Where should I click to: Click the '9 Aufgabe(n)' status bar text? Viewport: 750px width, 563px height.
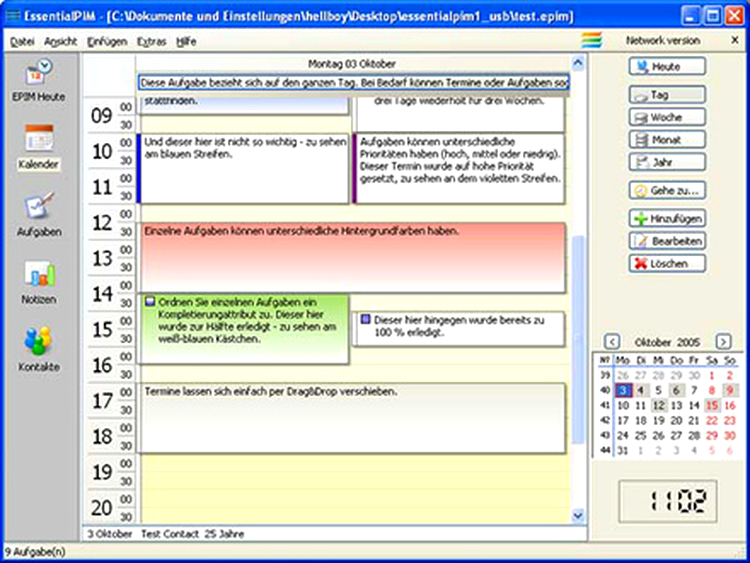[35, 552]
